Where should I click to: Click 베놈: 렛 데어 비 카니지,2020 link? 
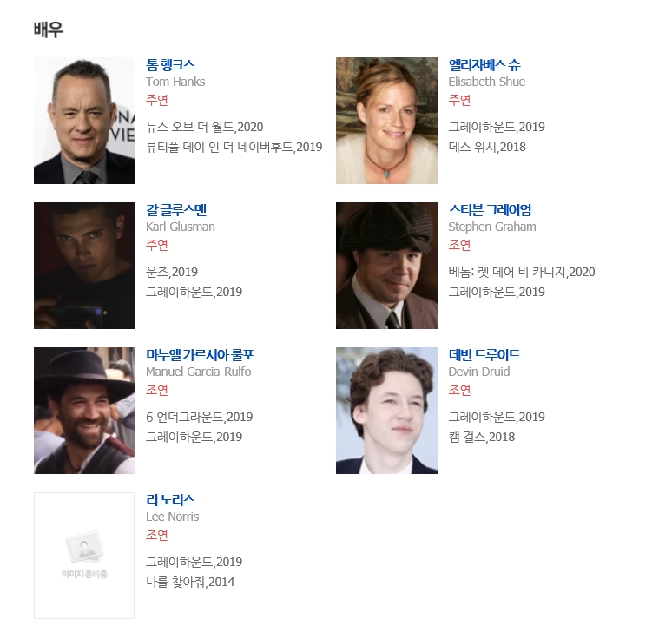522,272
